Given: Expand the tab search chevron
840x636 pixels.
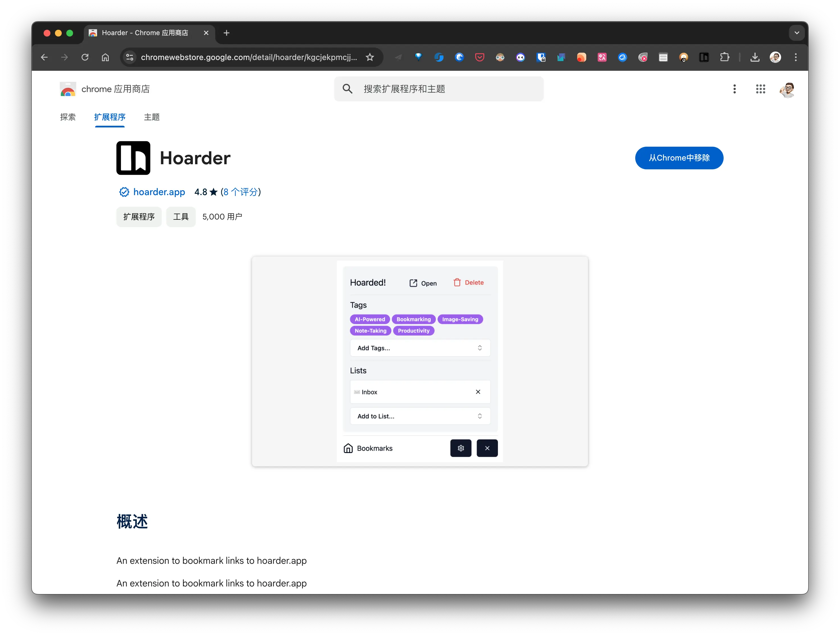Looking at the screenshot, I should pos(797,33).
